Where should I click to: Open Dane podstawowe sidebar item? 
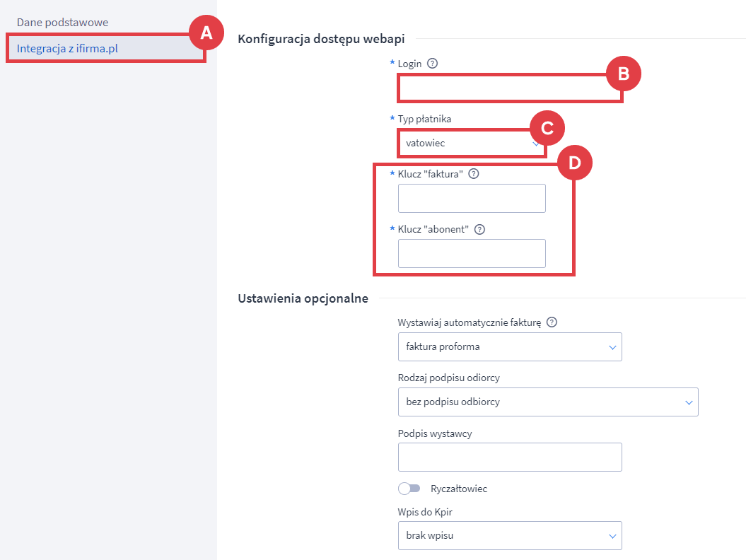pos(62,23)
